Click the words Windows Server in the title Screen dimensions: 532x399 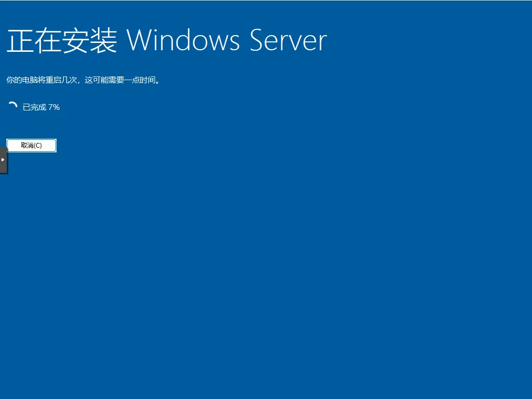pyautogui.click(x=227, y=40)
